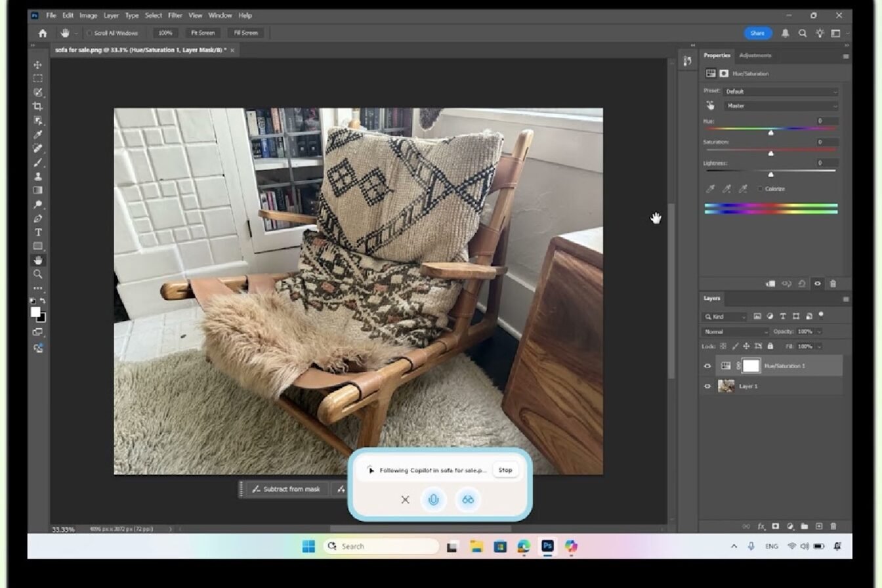Image resolution: width=882 pixels, height=588 pixels.
Task: Toggle adjustment visibility eye in Properties panel
Action: (x=817, y=283)
